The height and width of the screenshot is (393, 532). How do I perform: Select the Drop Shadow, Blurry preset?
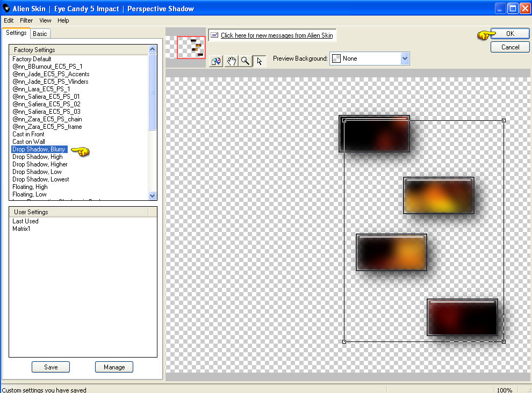[x=39, y=149]
